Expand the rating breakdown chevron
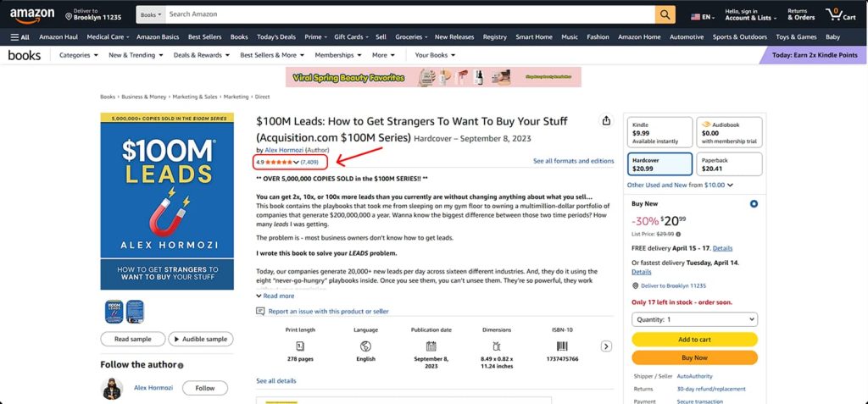 (x=296, y=162)
